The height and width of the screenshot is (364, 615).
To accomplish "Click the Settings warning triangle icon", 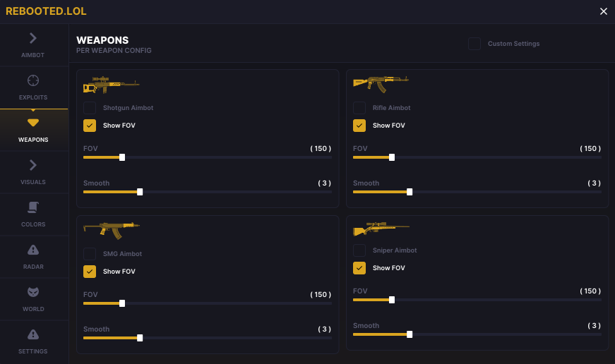I will 33,334.
